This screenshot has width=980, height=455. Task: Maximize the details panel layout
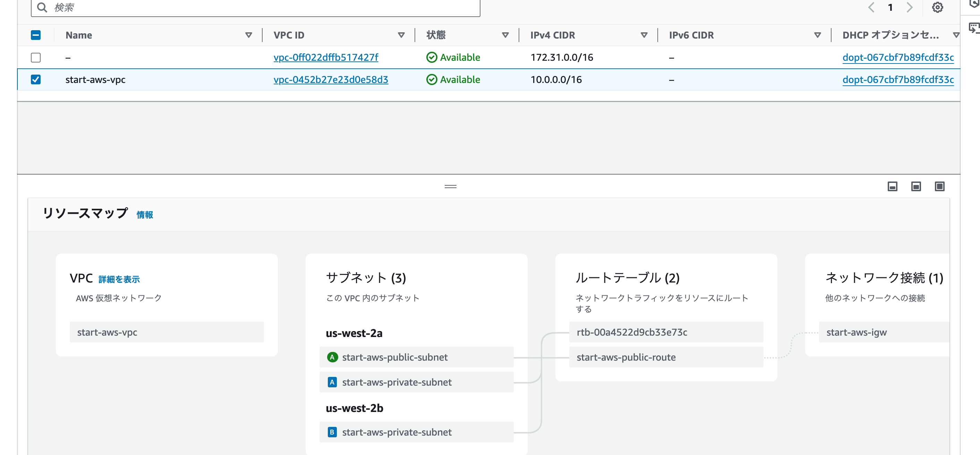[939, 187]
